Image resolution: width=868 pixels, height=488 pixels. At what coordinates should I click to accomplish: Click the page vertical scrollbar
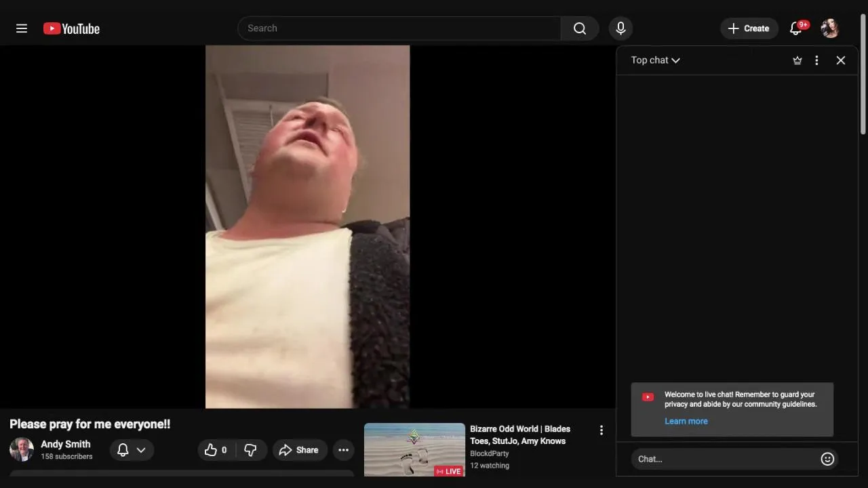tap(863, 74)
